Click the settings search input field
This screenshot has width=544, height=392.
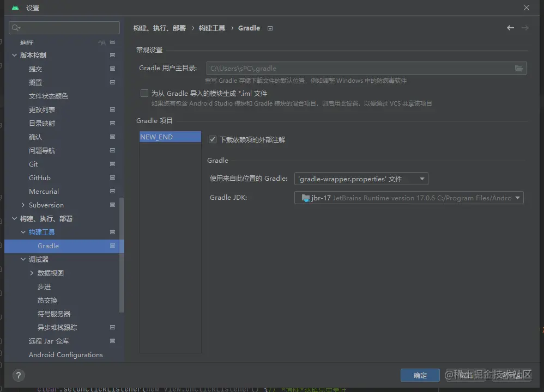[64, 28]
